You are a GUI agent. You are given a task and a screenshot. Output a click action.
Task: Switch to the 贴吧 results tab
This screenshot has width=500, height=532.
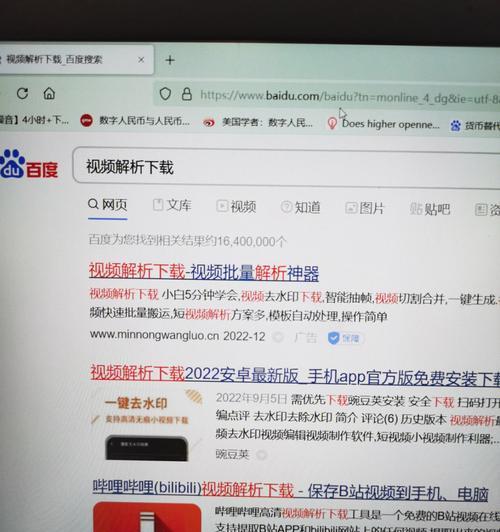point(430,209)
